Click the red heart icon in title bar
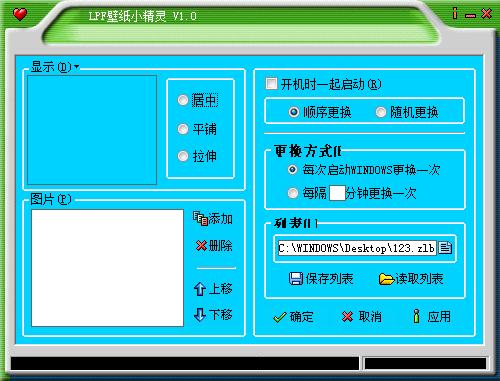The image size is (500, 381). click(20, 14)
